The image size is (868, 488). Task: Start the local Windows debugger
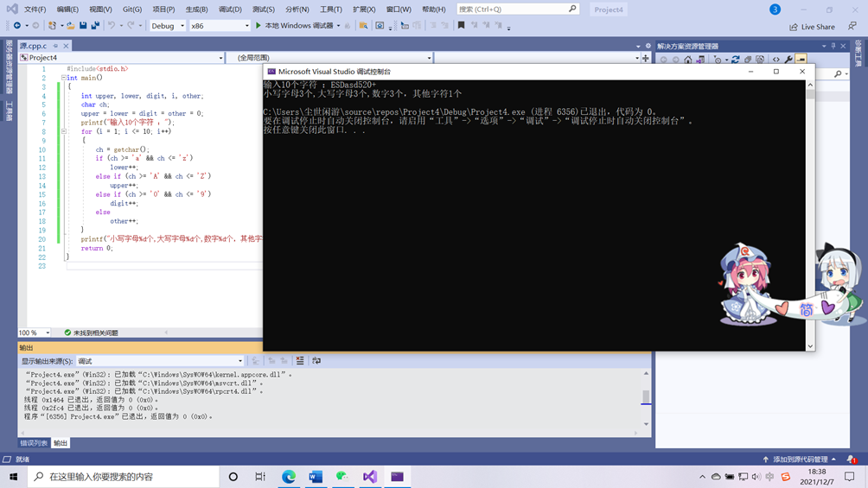pos(295,25)
